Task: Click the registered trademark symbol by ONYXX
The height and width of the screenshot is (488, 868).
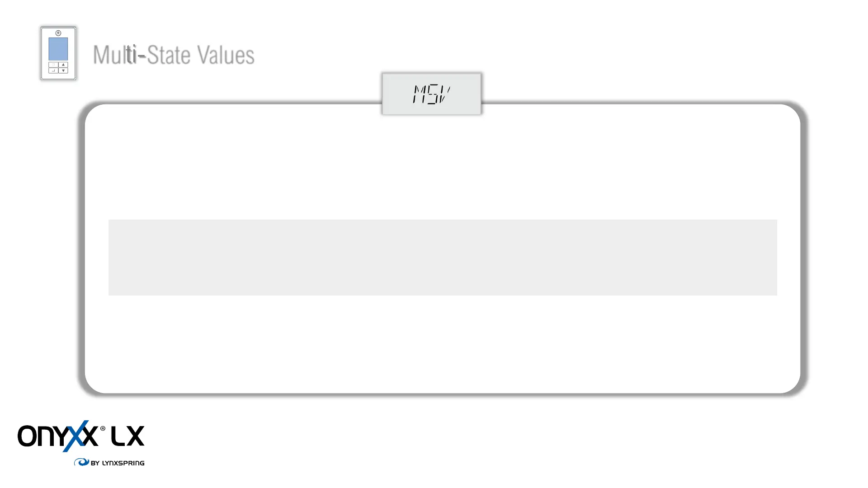Action: point(103,428)
